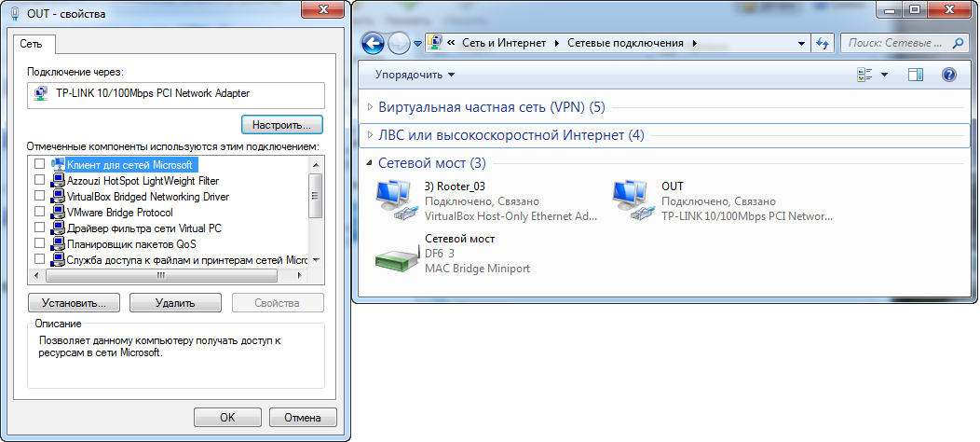The height and width of the screenshot is (442, 980).
Task: Click the blue Back navigation arrow
Action: (x=374, y=43)
